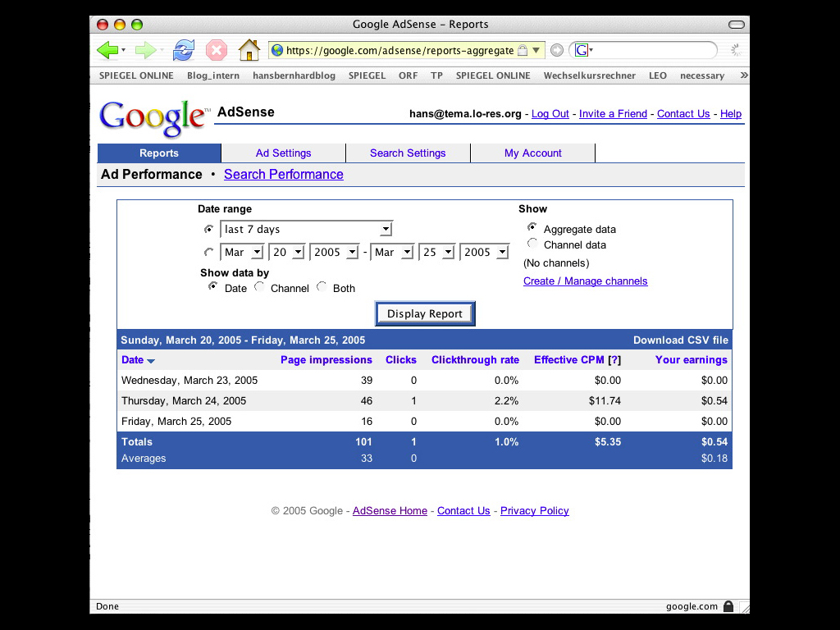Go to the home page icon
This screenshot has height=630, width=840.
tap(249, 50)
